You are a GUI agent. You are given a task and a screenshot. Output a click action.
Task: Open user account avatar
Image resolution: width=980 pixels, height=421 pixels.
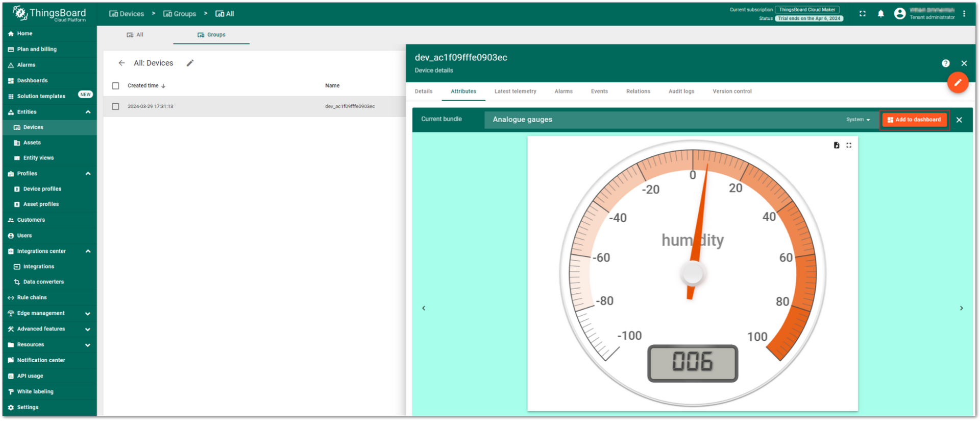(x=900, y=14)
